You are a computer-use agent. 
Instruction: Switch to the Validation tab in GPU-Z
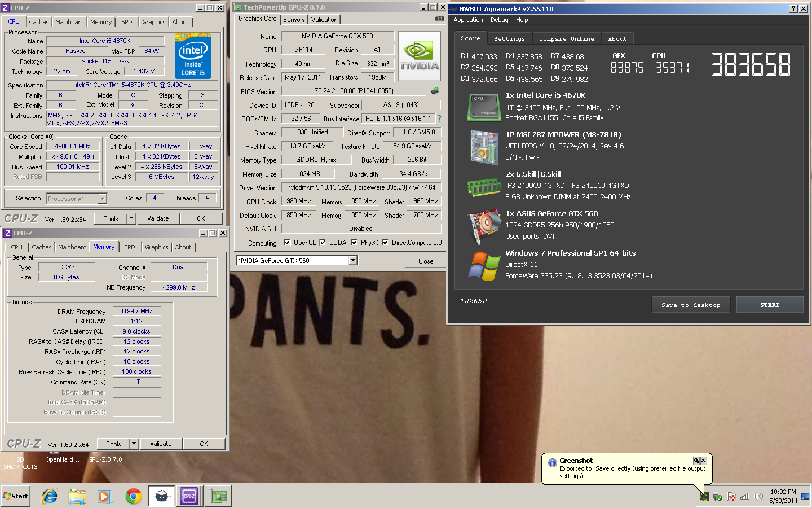pos(324,20)
